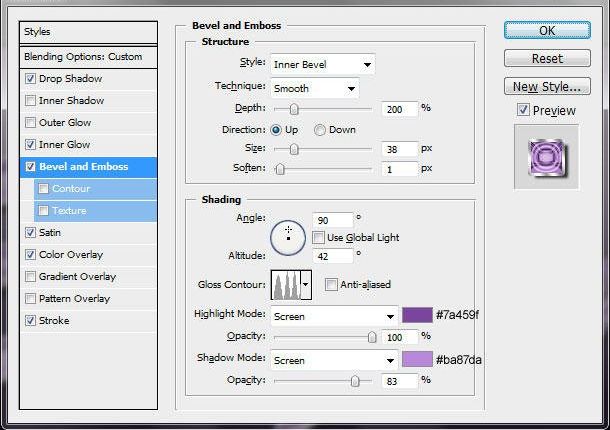This screenshot has height=430, width=610.
Task: Click the purple style preview thumbnail
Action: coord(547,157)
